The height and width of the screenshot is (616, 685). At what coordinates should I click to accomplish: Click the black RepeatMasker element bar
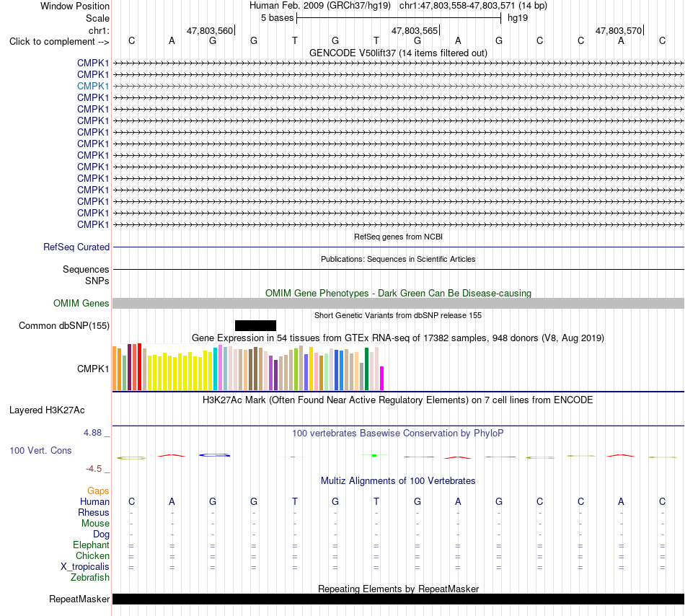(398, 599)
